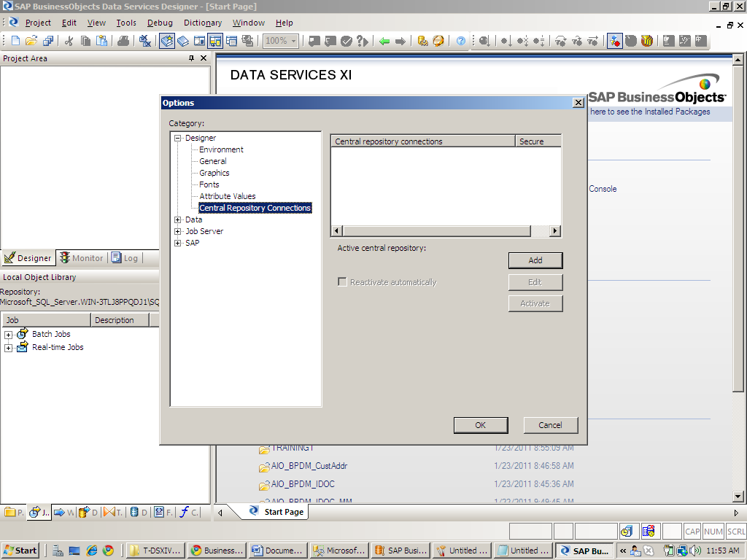Click the blue Help question mark icon

coord(461,41)
